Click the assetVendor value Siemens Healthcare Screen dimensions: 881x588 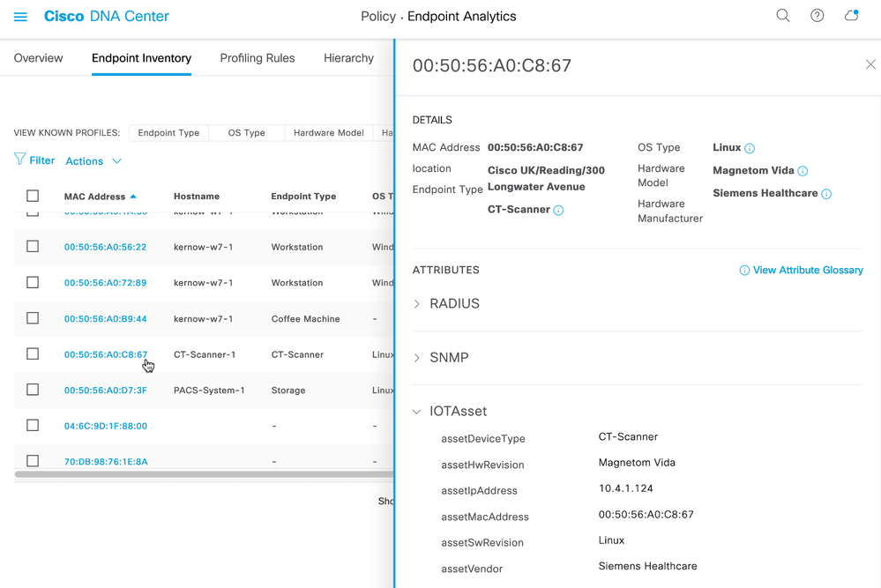647,566
